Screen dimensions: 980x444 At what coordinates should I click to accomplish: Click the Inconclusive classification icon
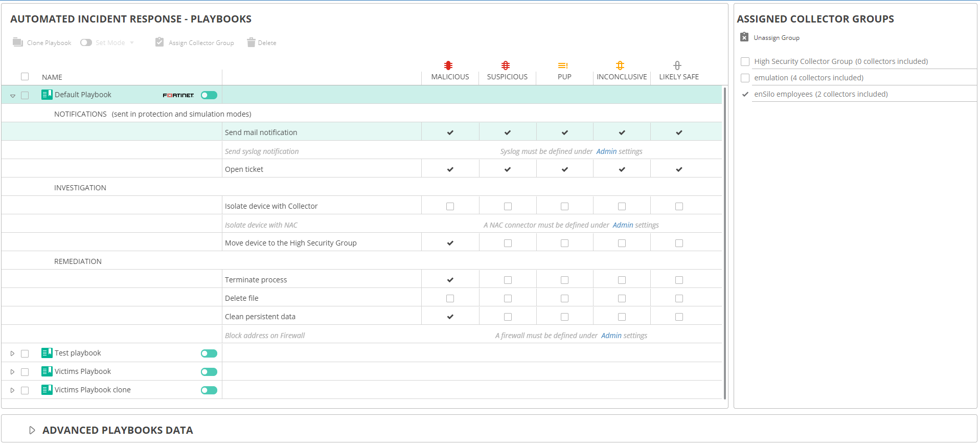[x=620, y=65]
